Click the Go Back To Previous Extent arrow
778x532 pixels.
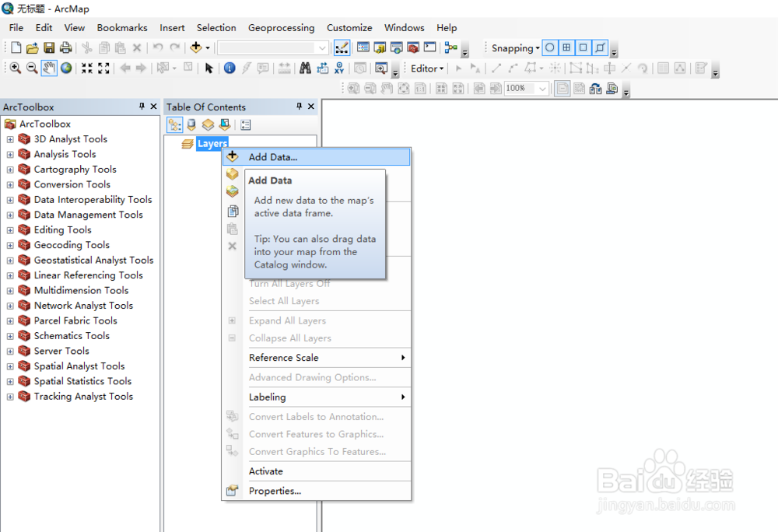coord(125,68)
